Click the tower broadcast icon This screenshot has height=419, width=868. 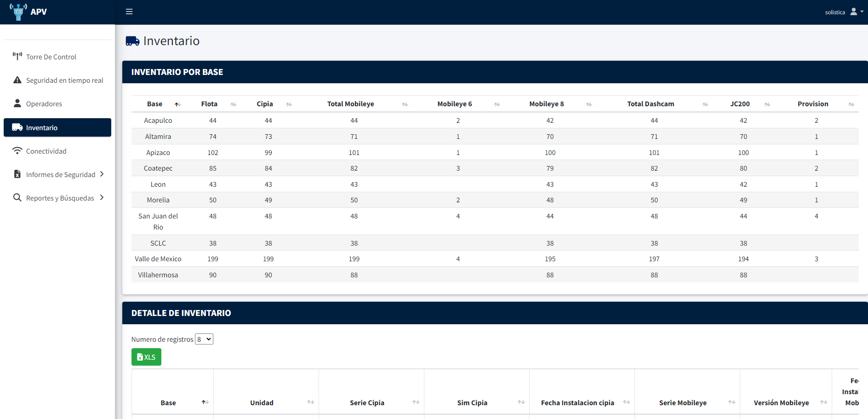coord(17,56)
